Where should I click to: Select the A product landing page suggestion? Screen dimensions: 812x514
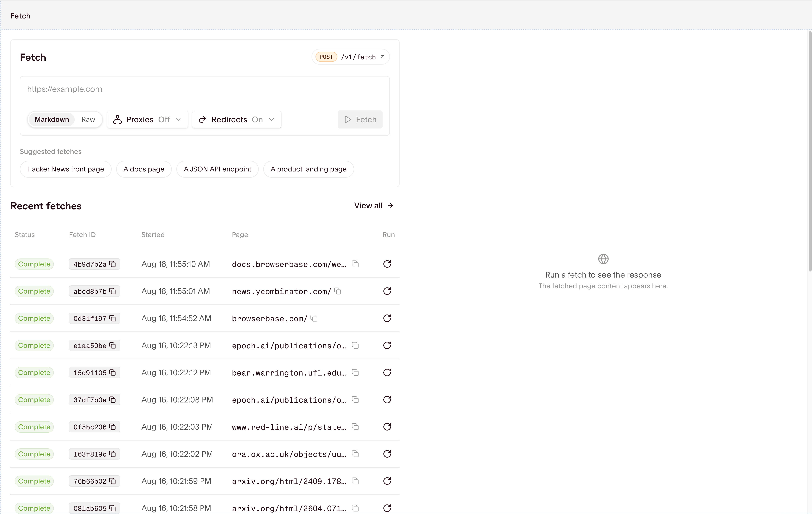[309, 169]
